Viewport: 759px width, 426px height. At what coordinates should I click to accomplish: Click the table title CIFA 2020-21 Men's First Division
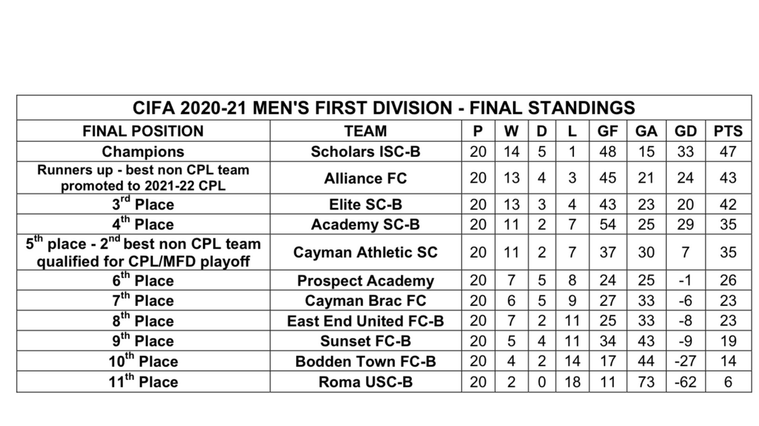(x=383, y=108)
